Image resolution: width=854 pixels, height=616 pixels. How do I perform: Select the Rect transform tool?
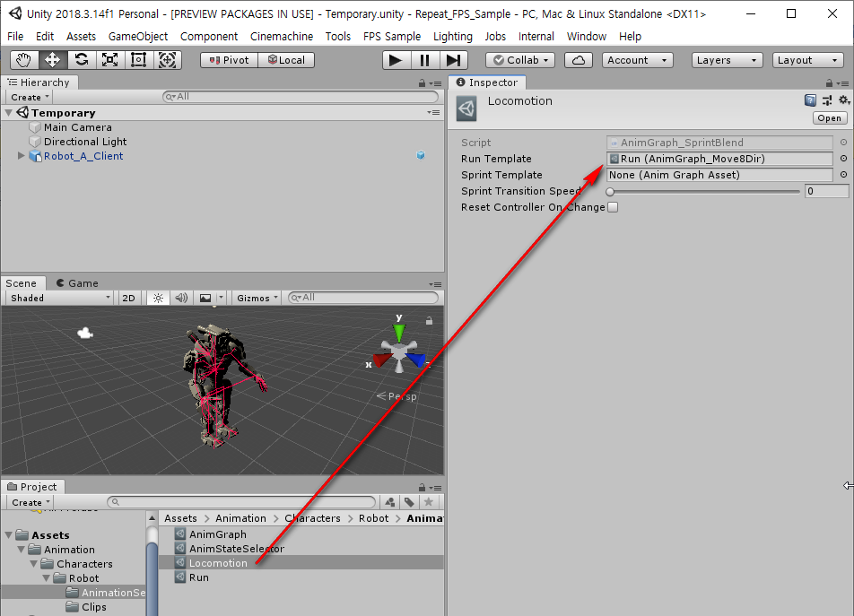tap(138, 60)
